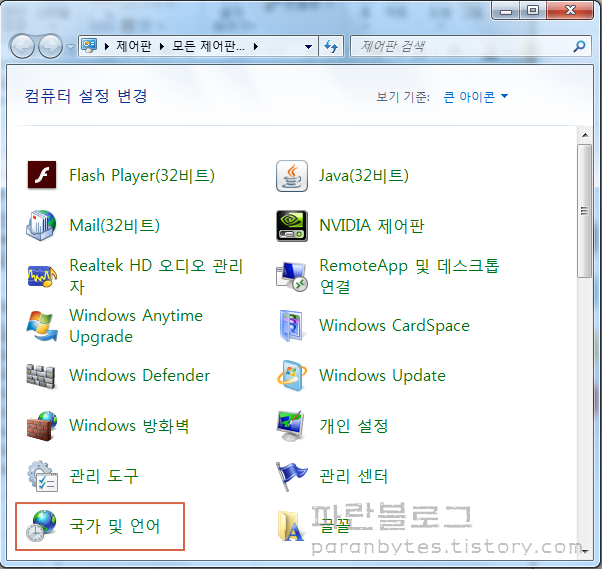Open the RemoteApp and desktop connection icon
Image resolution: width=602 pixels, height=569 pixels.
[292, 276]
